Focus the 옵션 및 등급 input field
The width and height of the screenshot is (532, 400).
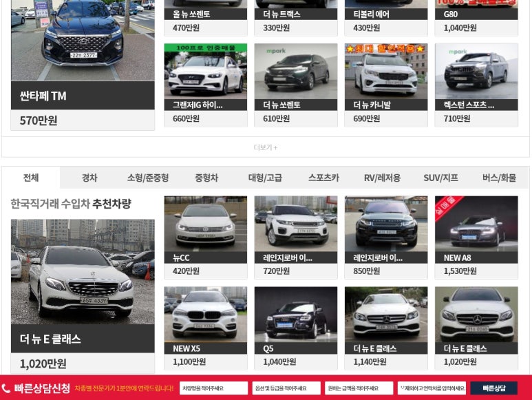[286, 388]
